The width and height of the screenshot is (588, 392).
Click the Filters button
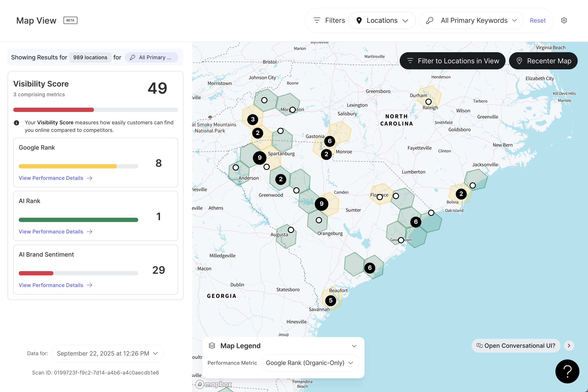pos(329,20)
